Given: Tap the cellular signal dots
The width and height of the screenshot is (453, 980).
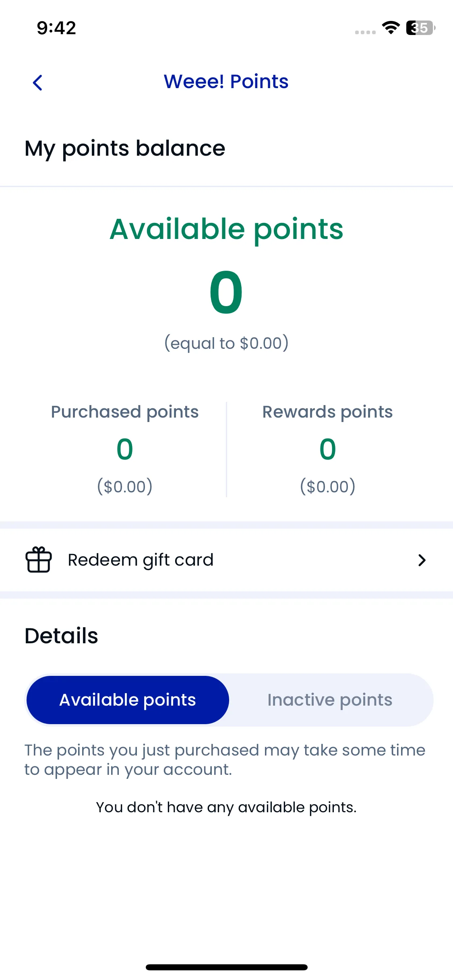Looking at the screenshot, I should click(x=365, y=32).
